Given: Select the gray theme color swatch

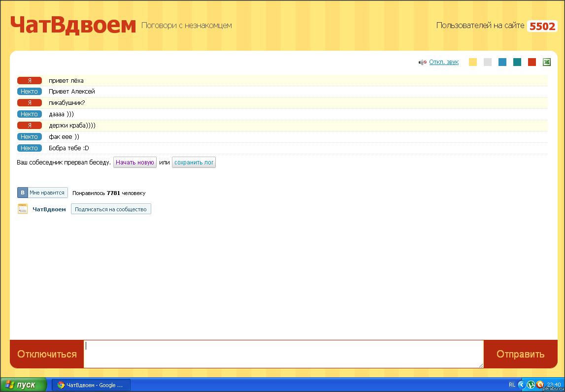Looking at the screenshot, I should (488, 62).
